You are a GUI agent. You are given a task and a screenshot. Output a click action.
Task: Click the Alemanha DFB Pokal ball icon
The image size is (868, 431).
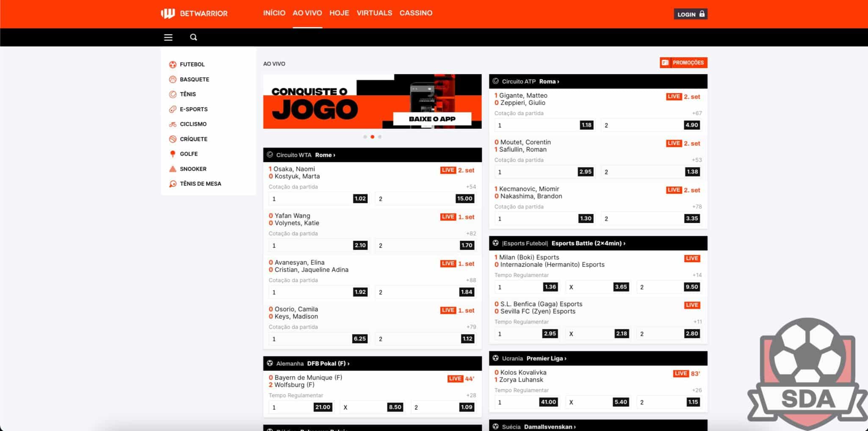coord(270,363)
